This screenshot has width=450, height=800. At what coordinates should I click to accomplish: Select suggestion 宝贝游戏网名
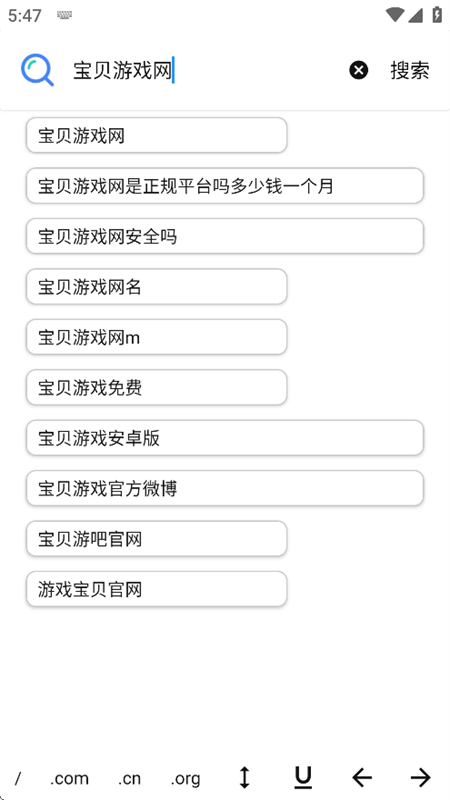(157, 287)
